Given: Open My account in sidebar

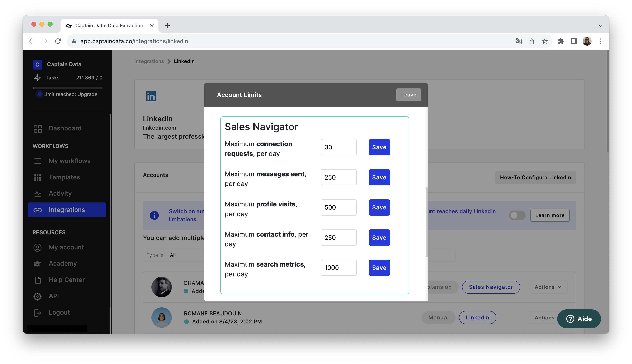Looking at the screenshot, I should click(67, 247).
